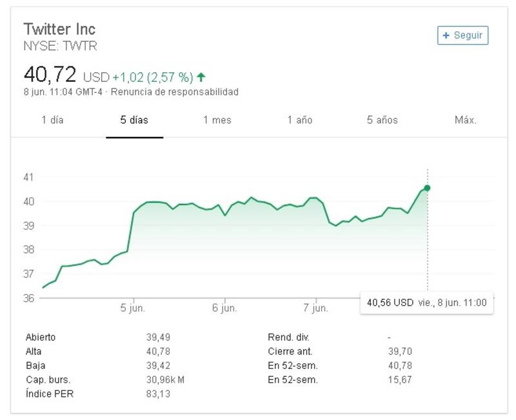Click the 6 jun. date on axis
Viewport: 516px width, 420px height.
[x=224, y=309]
